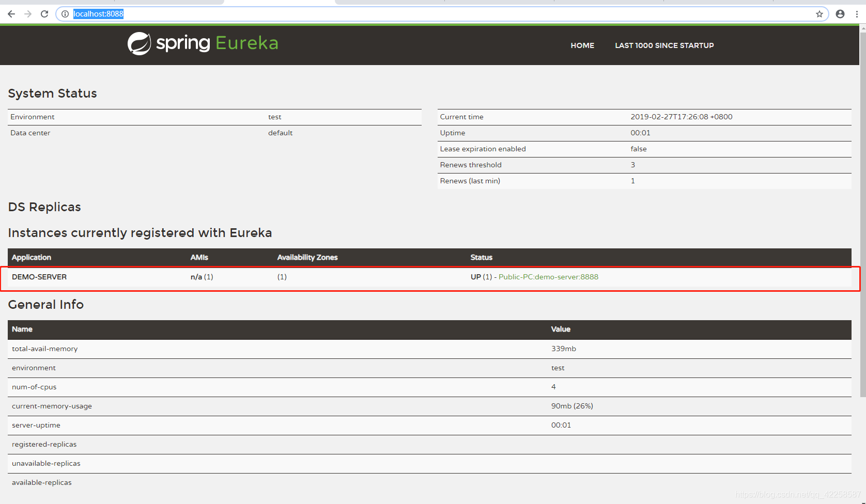Click the spring Eureka brand text
This screenshot has height=504, width=866.
[217, 43]
